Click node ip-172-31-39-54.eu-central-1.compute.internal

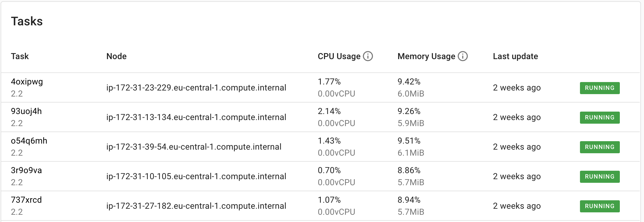coord(194,147)
